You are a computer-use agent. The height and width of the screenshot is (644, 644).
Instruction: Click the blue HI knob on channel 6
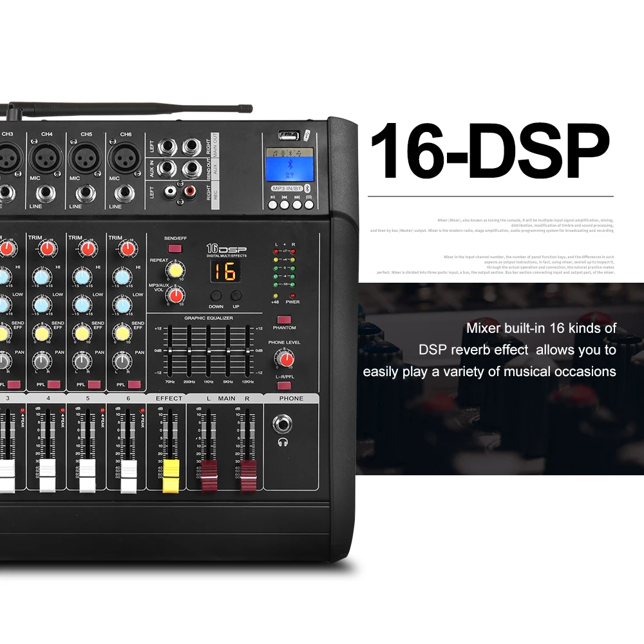click(122, 277)
